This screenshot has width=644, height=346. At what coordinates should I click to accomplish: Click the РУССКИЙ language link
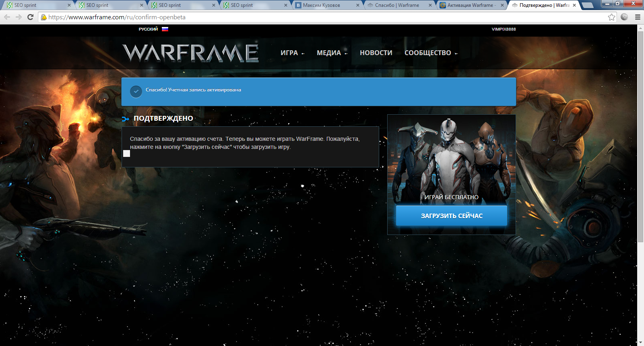pyautogui.click(x=148, y=29)
